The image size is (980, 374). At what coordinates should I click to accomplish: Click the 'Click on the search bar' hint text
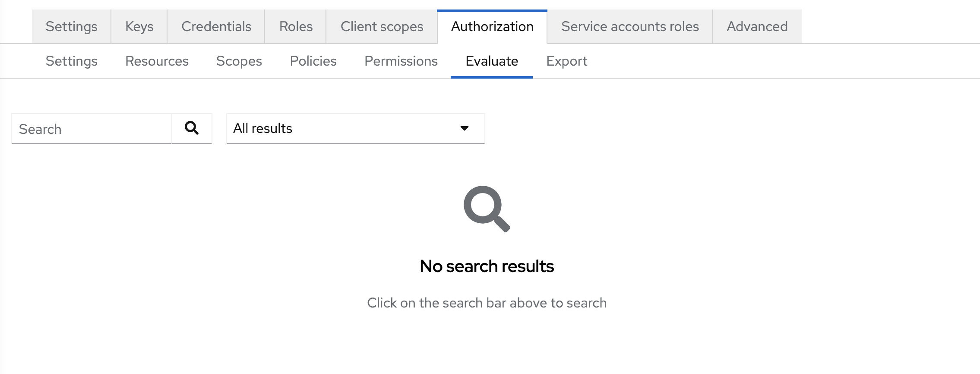coord(487,303)
